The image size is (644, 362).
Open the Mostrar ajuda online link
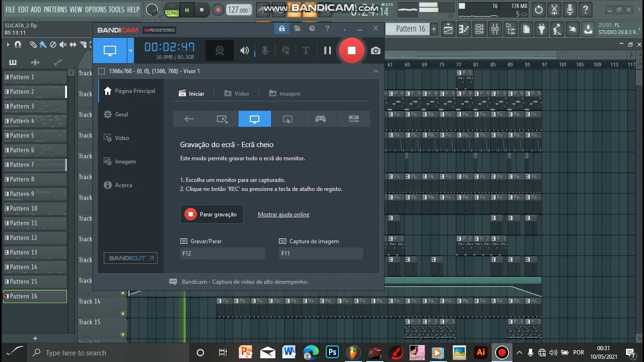[283, 214]
